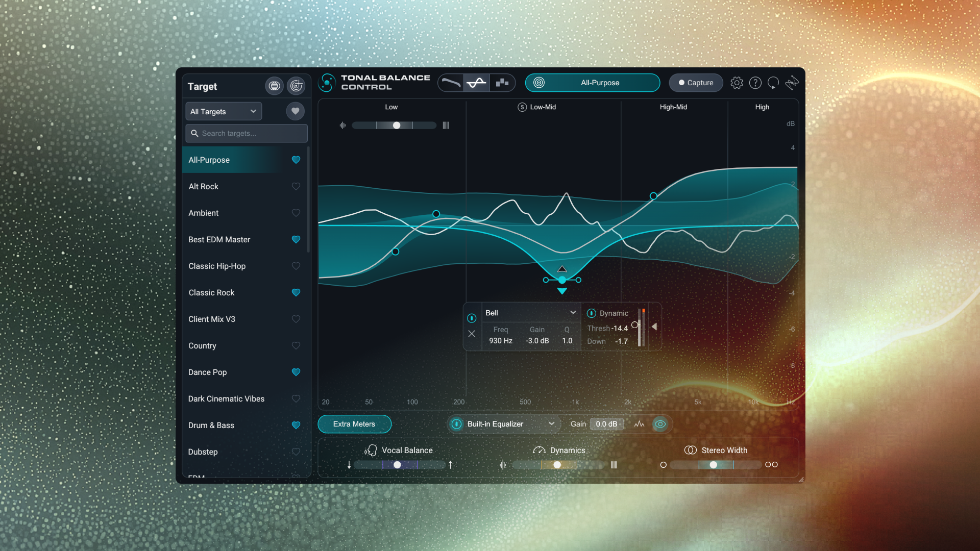Click the Stereo Width overlapping circles icon
Image resolution: width=980 pixels, height=551 pixels.
pos(691,450)
